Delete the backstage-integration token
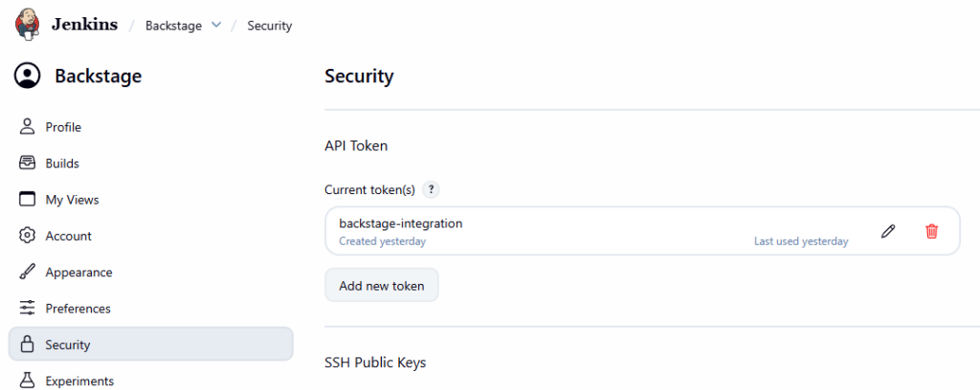This screenshot has width=980, height=390. tap(931, 231)
